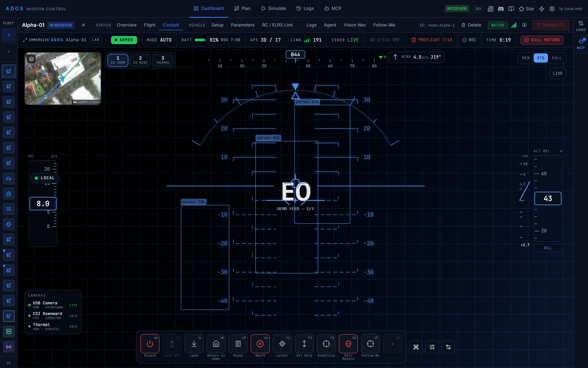Go to the Plan top menu
588x368 pixels.
pos(242,8)
